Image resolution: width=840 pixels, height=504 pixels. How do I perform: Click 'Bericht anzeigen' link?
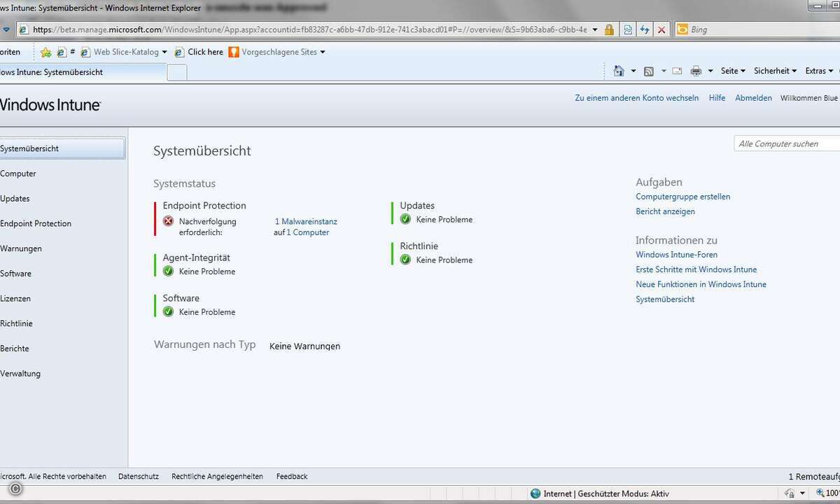click(665, 211)
